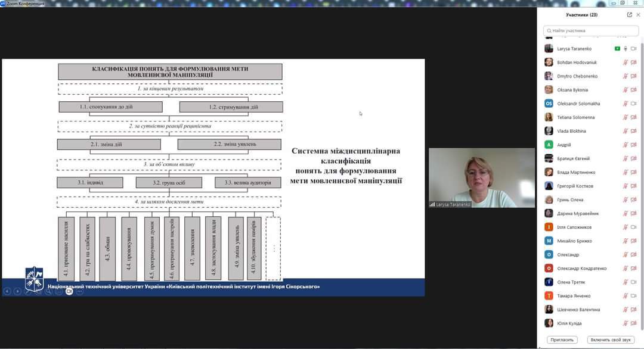Click Oleksandr Solomakha's camera icon
Viewport: 644px width, 349px height.
[634, 104]
